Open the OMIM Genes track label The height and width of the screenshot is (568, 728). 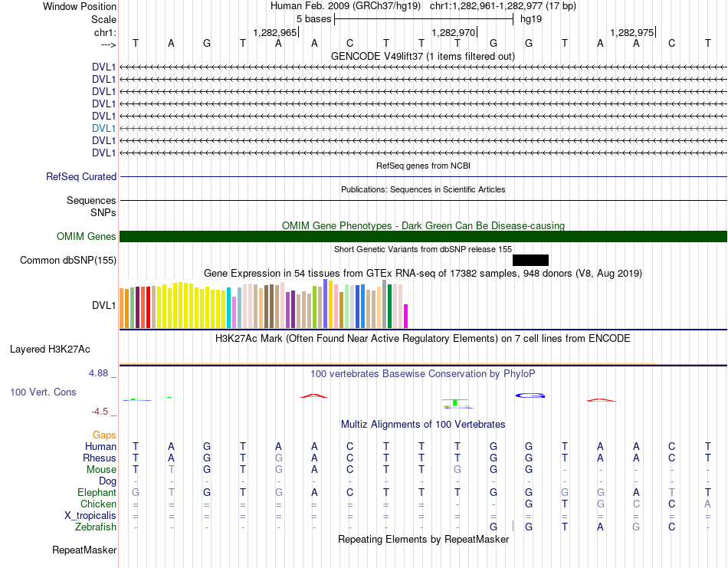point(87,237)
